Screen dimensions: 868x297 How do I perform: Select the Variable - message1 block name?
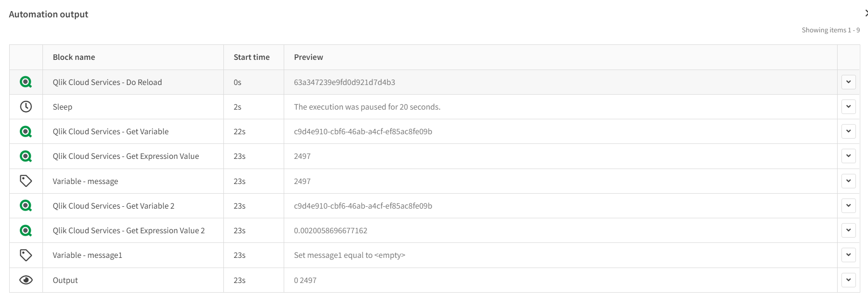(87, 255)
